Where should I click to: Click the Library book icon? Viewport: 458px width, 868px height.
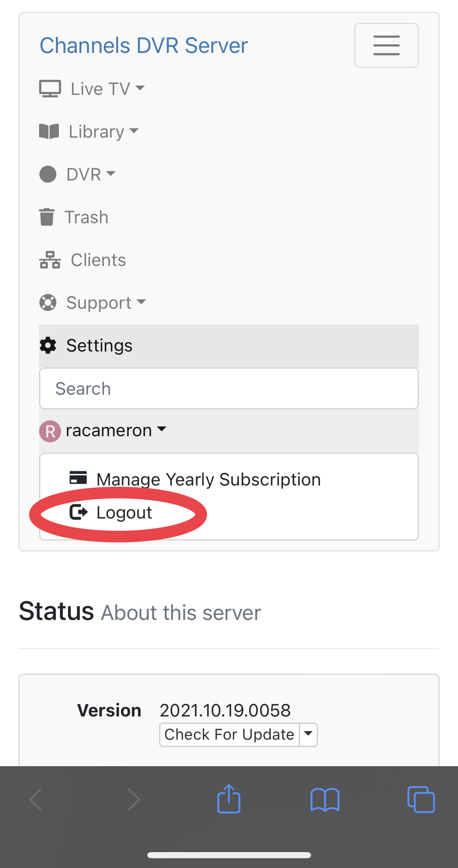(x=49, y=132)
